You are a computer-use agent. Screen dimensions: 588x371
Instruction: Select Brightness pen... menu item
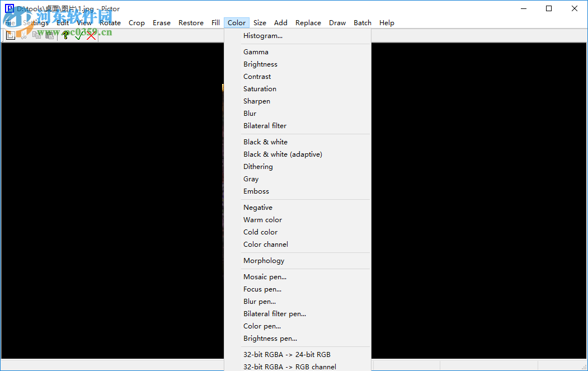[298, 339]
